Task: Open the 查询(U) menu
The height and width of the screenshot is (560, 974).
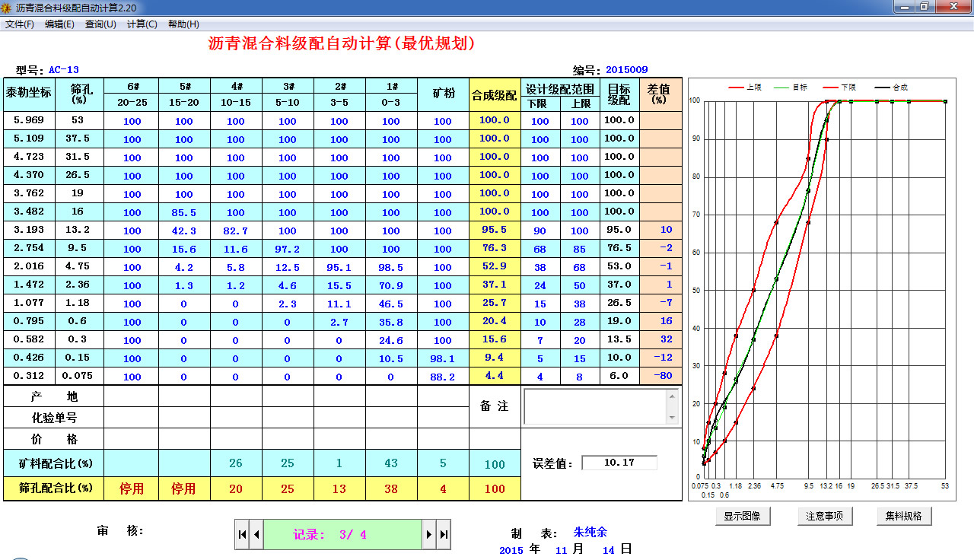Action: click(99, 24)
